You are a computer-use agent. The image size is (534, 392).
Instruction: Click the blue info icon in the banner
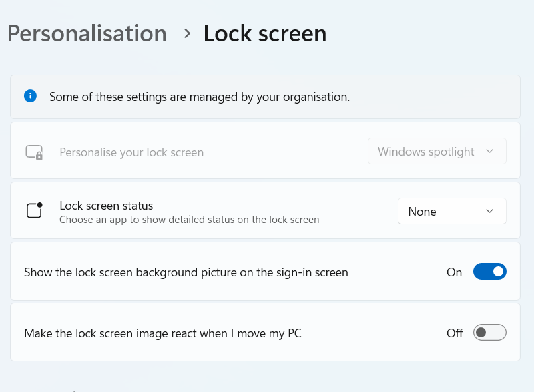30,96
